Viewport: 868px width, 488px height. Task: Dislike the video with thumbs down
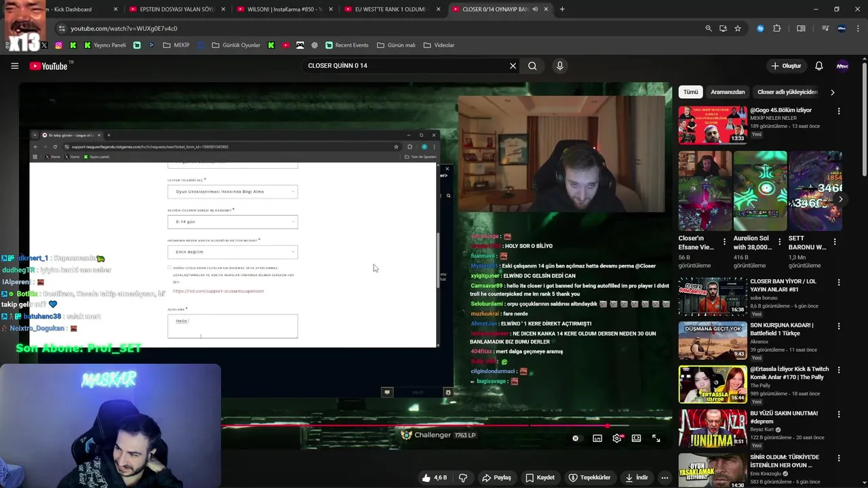pos(463,478)
